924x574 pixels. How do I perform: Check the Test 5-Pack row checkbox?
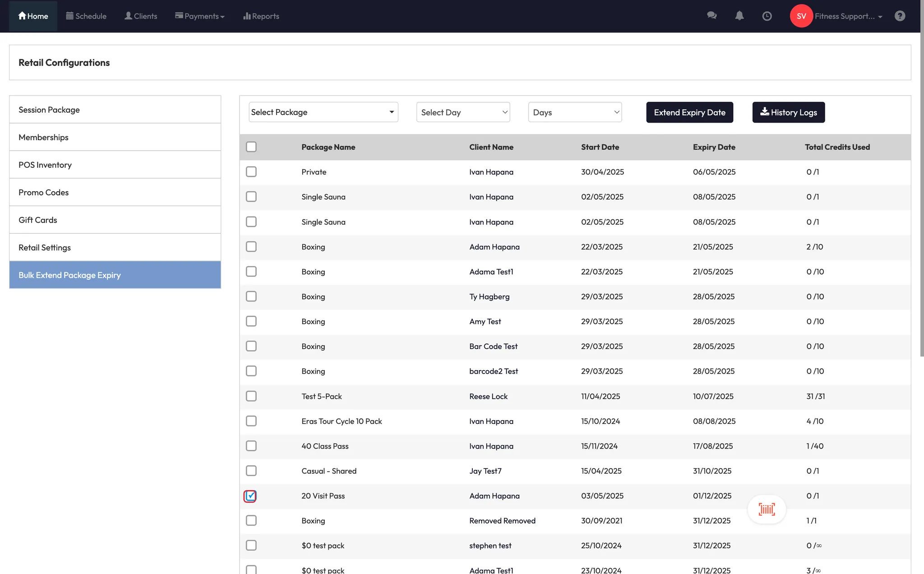[251, 396]
